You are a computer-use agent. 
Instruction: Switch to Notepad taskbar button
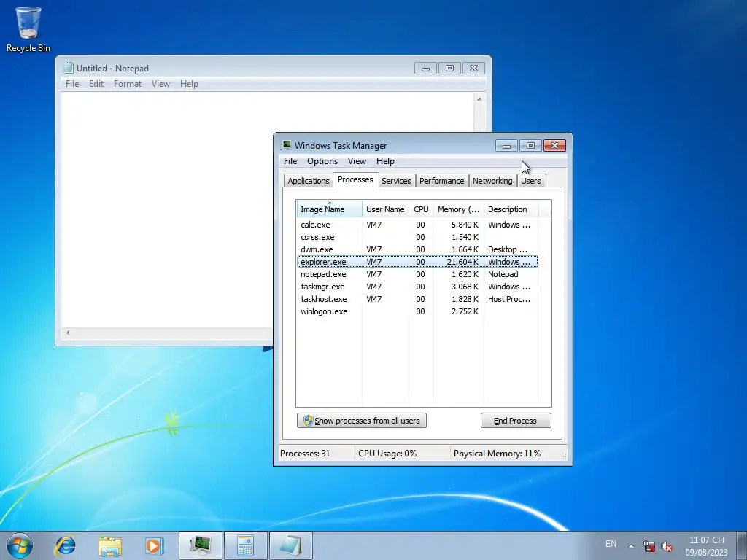pyautogui.click(x=290, y=545)
